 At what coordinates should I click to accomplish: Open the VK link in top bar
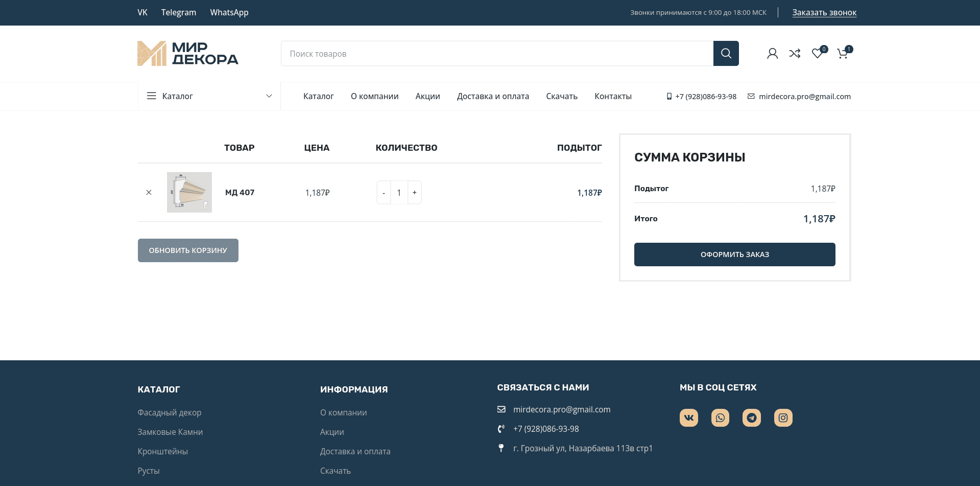tap(142, 13)
